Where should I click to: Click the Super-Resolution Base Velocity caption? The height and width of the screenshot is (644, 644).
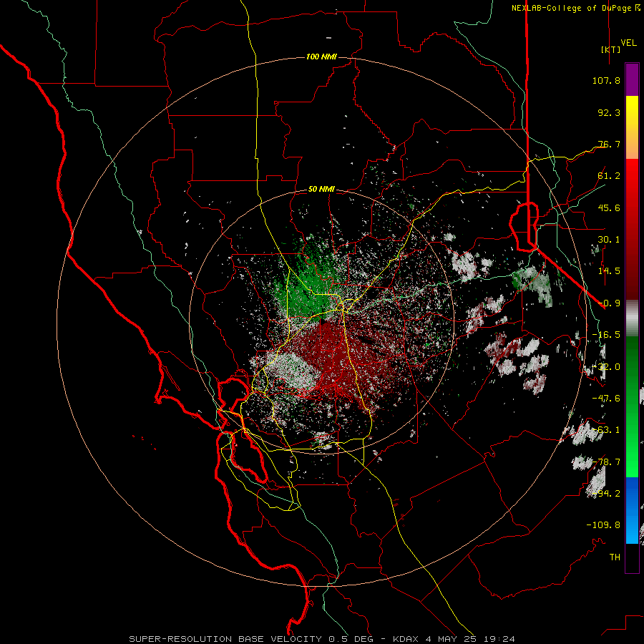[321, 639]
